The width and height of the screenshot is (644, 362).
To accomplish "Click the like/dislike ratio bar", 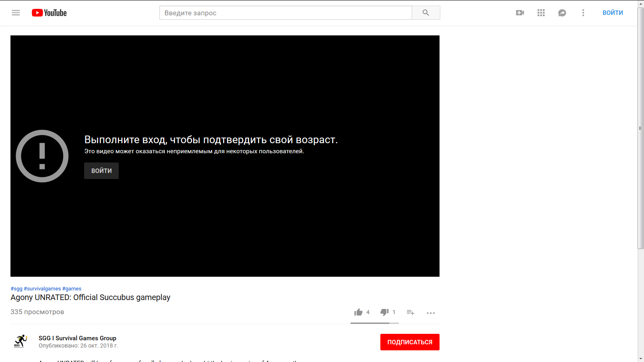I will click(375, 323).
